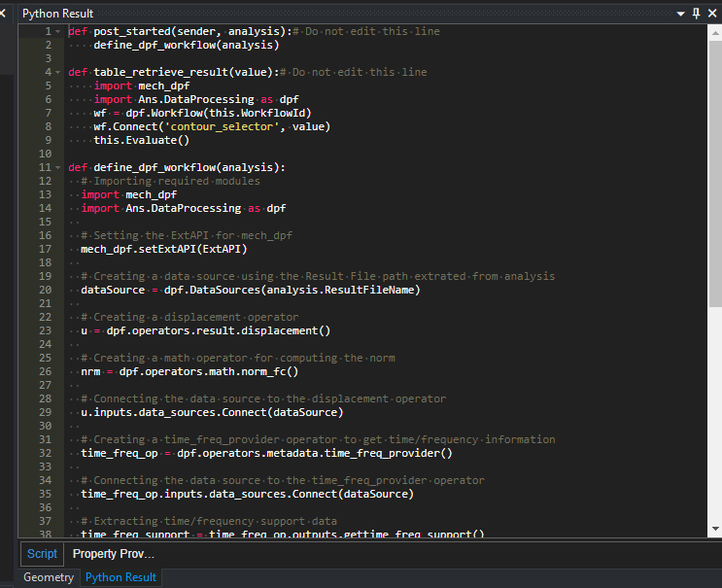The height and width of the screenshot is (588, 722).
Task: Collapse the define_dpf_workflow function at line 11
Action: click(x=58, y=167)
